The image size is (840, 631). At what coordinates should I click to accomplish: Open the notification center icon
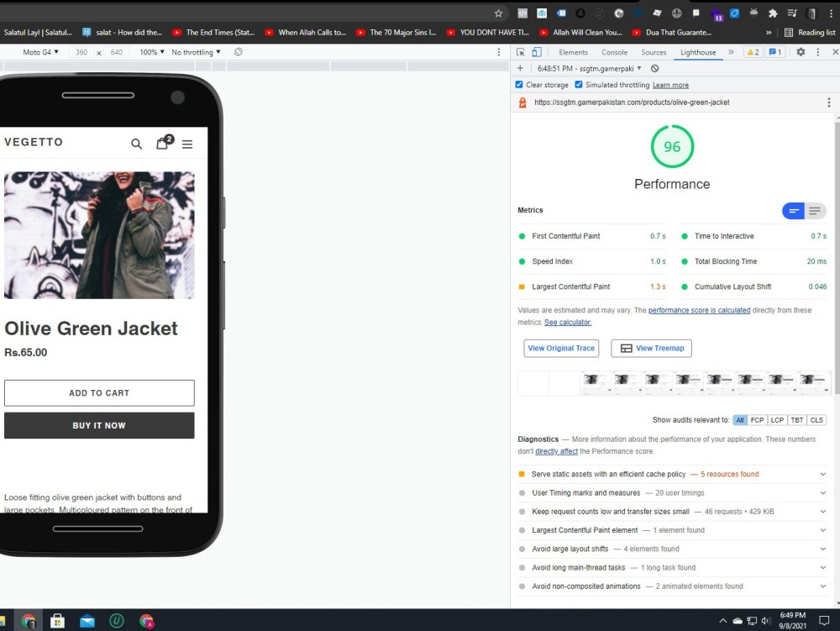(x=824, y=621)
